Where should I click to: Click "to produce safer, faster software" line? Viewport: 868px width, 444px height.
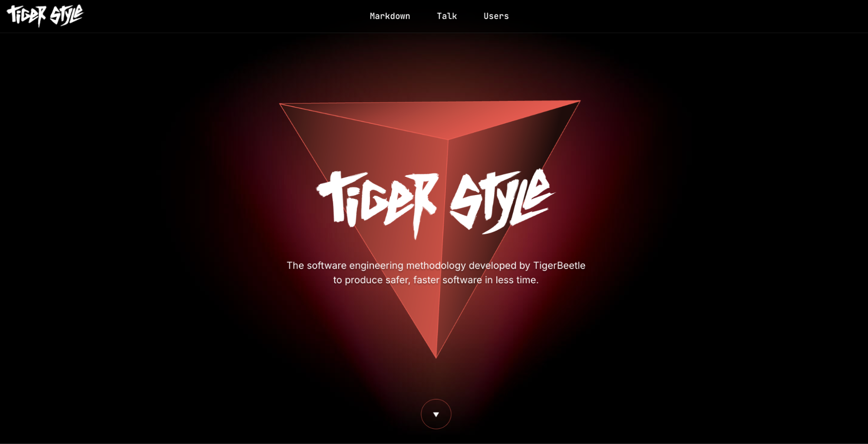407,280
